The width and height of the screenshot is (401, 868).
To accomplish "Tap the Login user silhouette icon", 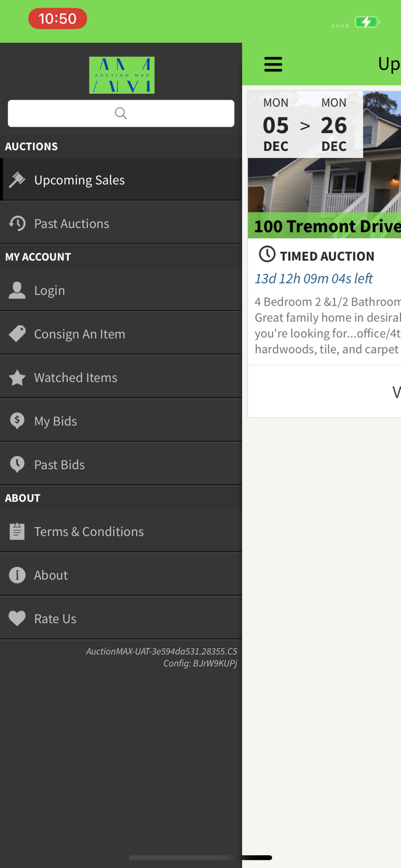I will point(17,289).
